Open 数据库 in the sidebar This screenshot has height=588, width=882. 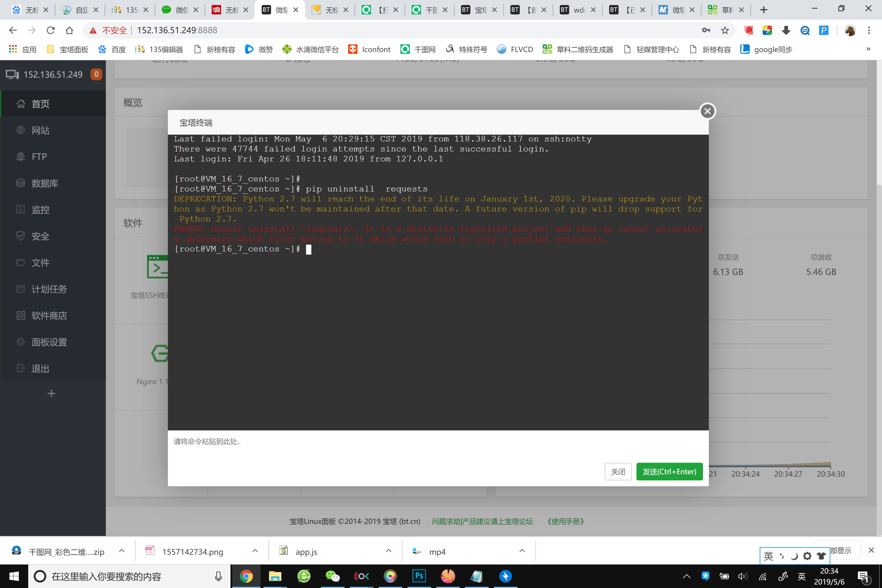point(53,183)
